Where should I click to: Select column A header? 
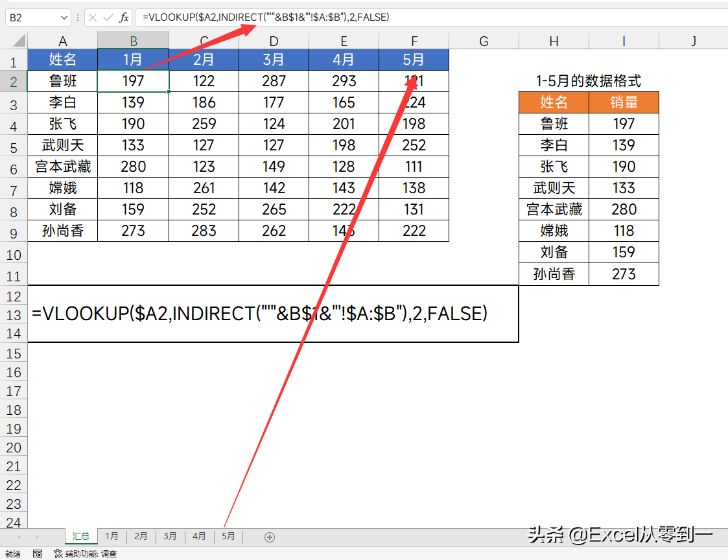pos(63,41)
